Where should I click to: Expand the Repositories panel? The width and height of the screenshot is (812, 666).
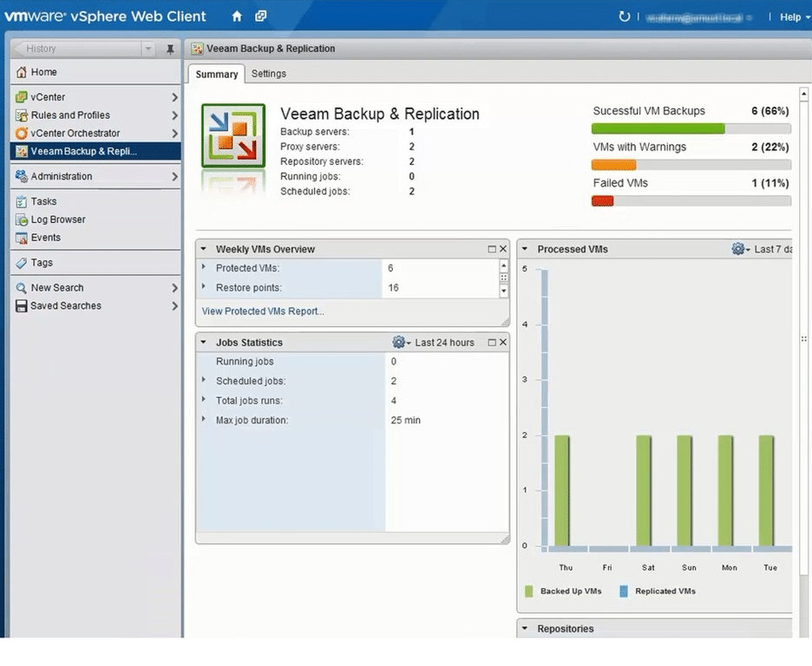[525, 629]
